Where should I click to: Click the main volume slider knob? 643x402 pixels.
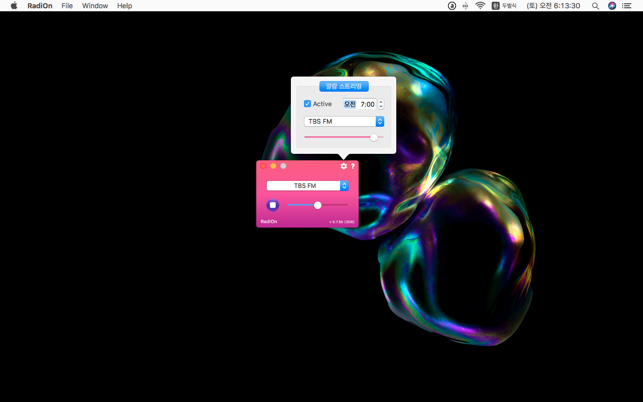tap(317, 205)
